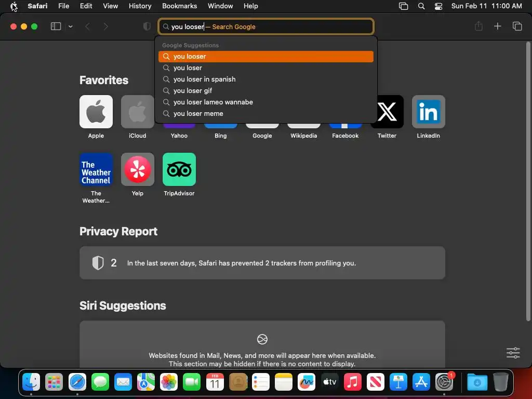Viewport: 532px width, 399px height.
Task: Open App Store from the Dock
Action: [x=421, y=382]
